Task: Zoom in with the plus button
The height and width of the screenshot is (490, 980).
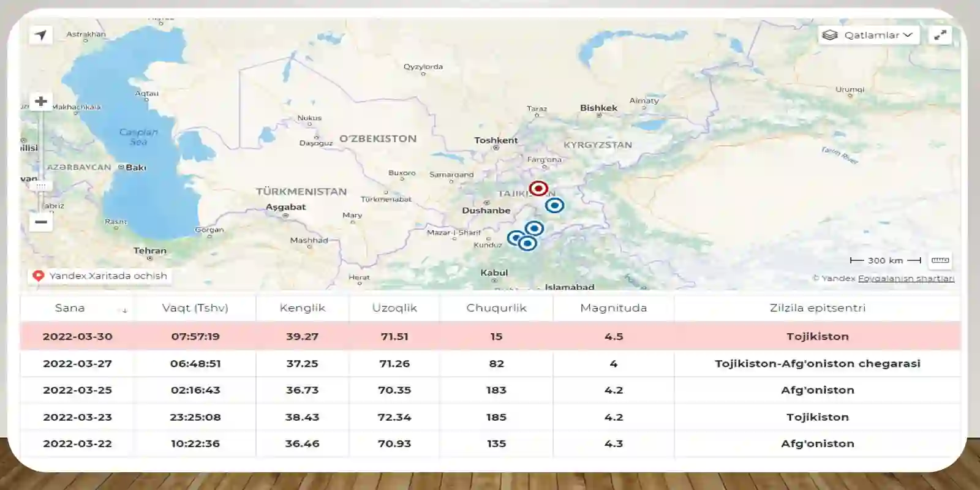Action: [x=41, y=101]
